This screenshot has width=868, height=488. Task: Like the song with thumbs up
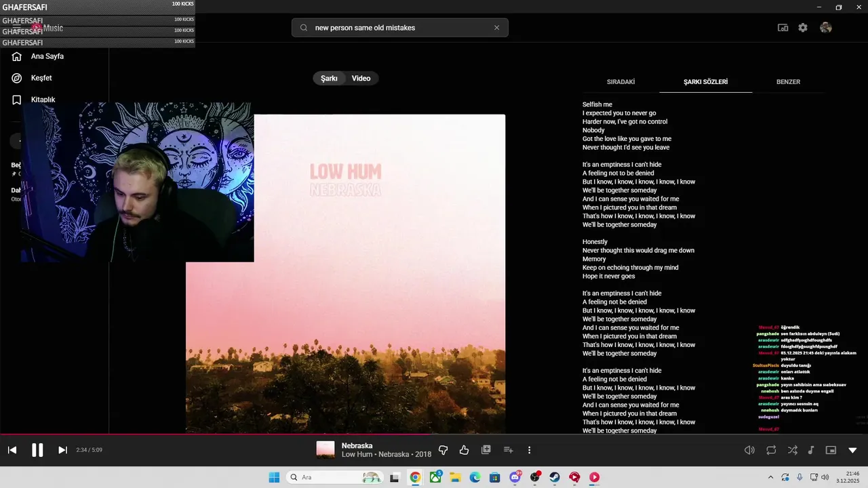click(x=465, y=450)
